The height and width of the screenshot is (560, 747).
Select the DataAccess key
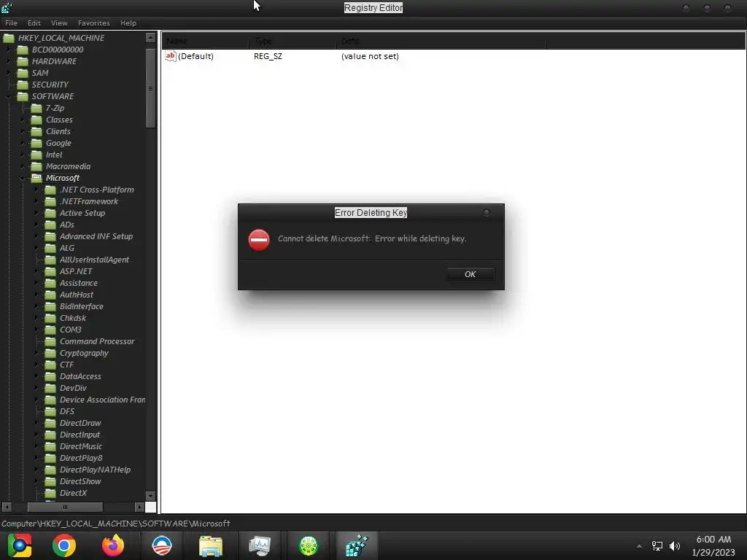tap(80, 376)
